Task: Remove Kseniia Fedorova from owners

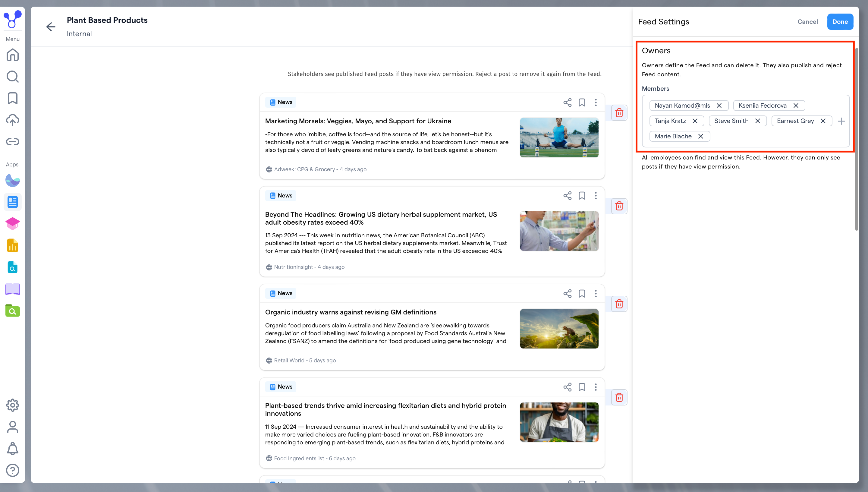Action: coord(796,106)
